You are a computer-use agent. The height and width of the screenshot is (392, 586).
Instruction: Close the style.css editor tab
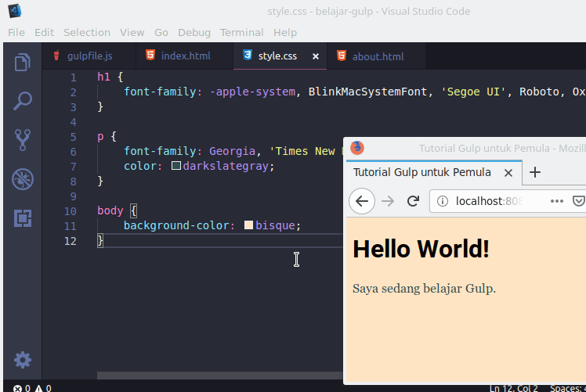coord(316,56)
